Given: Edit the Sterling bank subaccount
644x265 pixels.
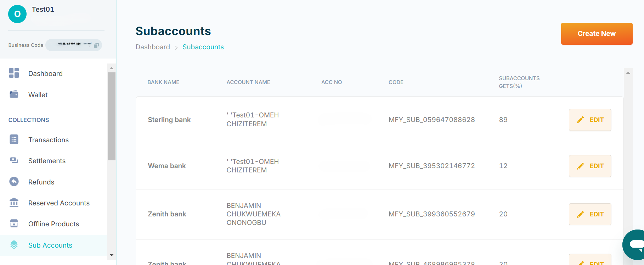Looking at the screenshot, I should tap(590, 120).
